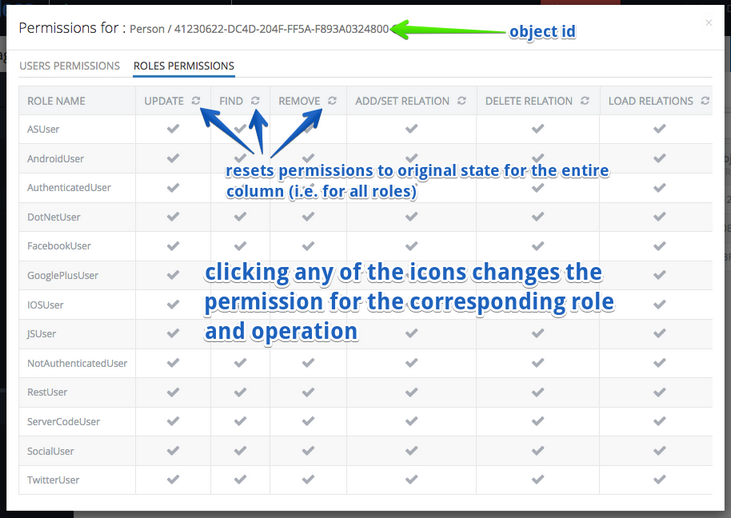
Task: Reset the REMOVE column permissions
Action: point(332,101)
